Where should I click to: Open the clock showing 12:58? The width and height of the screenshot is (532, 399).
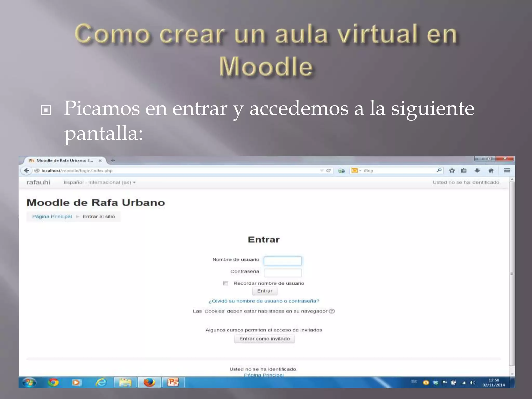click(494, 382)
